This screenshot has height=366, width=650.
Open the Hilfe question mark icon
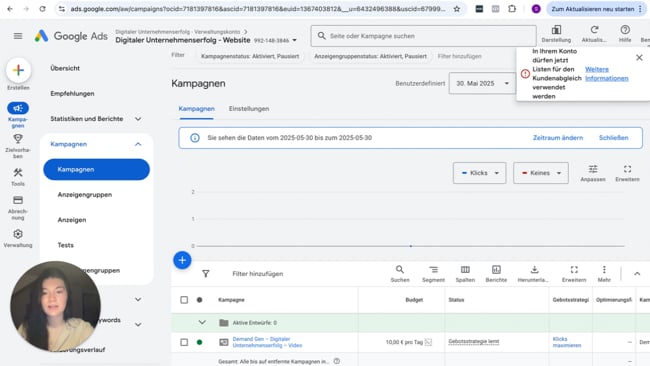point(625,30)
